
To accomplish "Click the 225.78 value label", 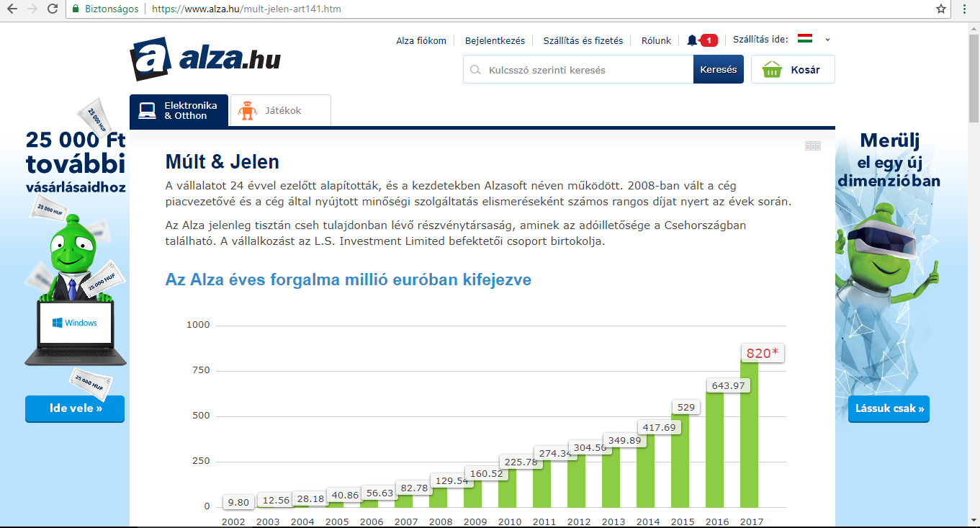I will tap(521, 462).
